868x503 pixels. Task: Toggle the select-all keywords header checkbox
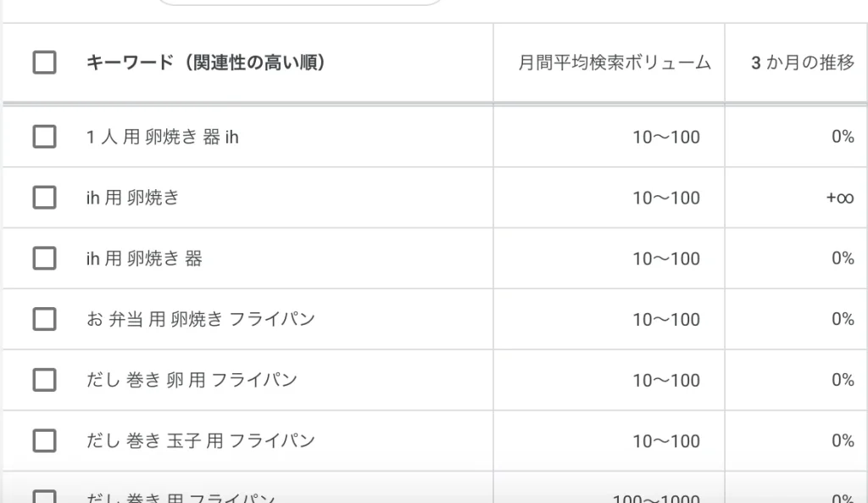[44, 63]
